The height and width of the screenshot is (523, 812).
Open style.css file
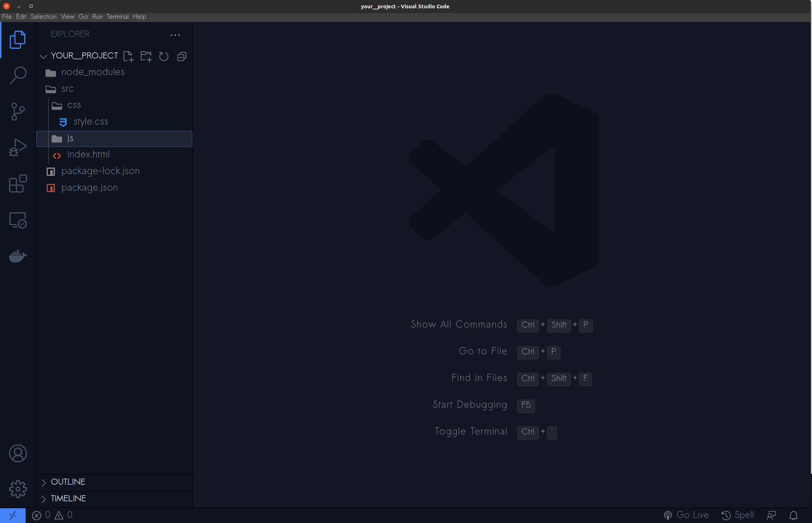[x=114, y=122]
